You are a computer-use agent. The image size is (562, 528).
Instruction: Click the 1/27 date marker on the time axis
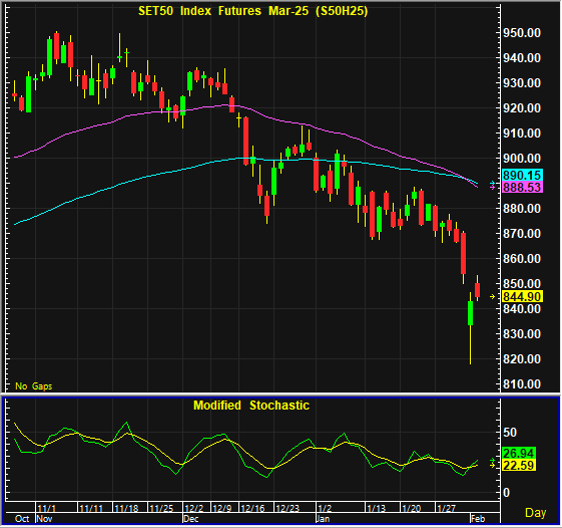[446, 508]
